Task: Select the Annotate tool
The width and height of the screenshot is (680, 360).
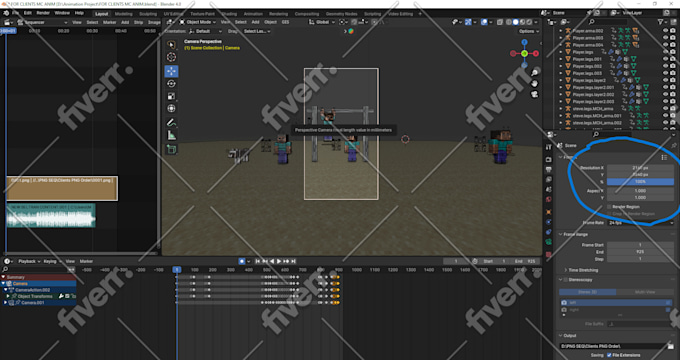Action: (x=171, y=123)
